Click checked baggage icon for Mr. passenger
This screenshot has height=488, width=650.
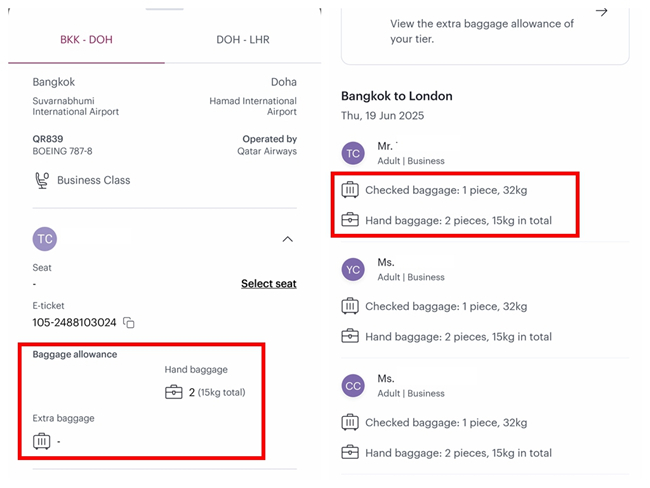(x=350, y=190)
